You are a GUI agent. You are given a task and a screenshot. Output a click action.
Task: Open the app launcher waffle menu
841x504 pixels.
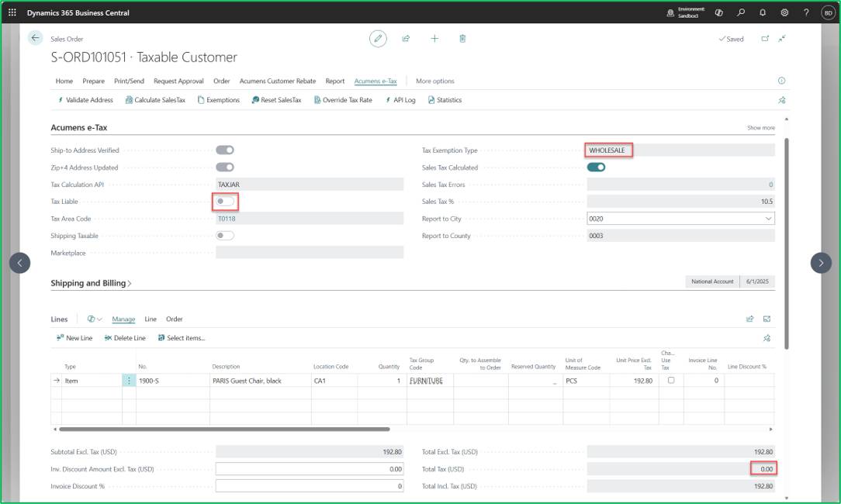click(12, 12)
